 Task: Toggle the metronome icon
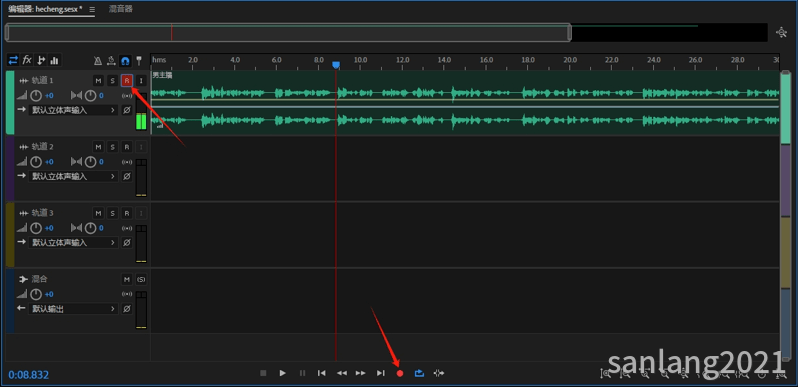pos(98,61)
